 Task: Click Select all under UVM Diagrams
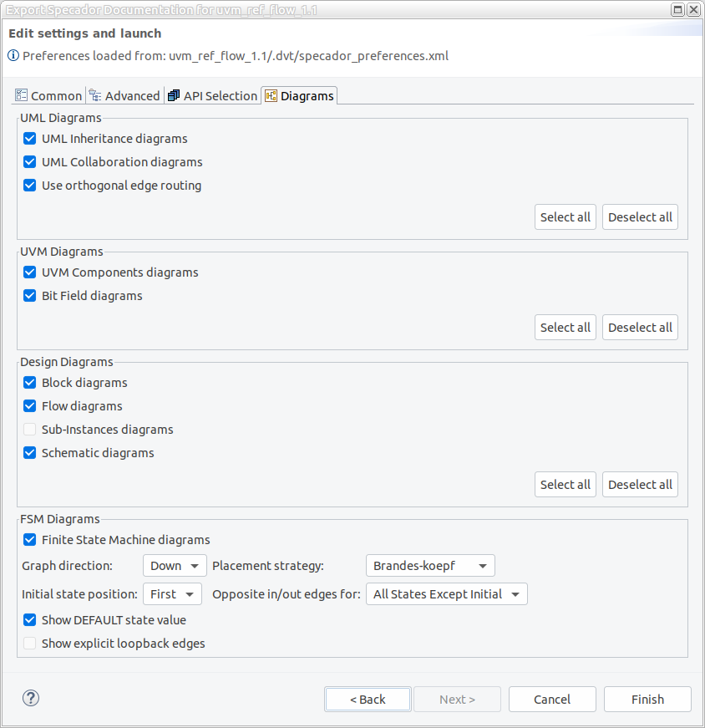point(565,327)
